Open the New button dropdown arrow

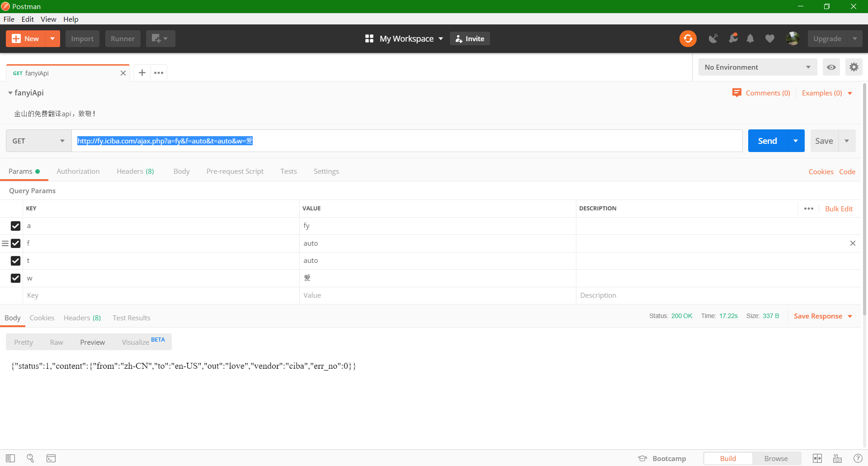coord(52,38)
